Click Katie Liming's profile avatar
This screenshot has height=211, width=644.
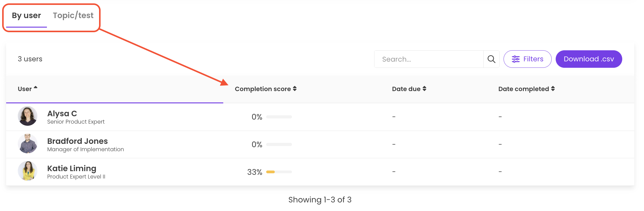(28, 171)
